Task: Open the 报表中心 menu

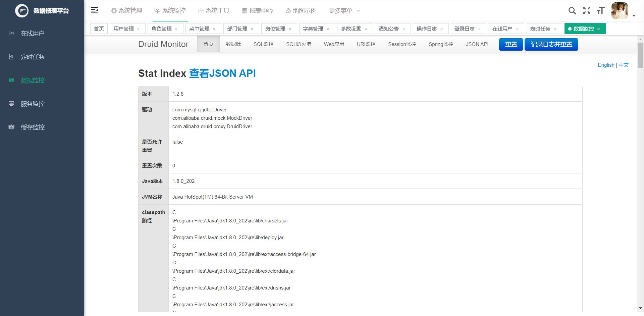Action: click(x=257, y=10)
